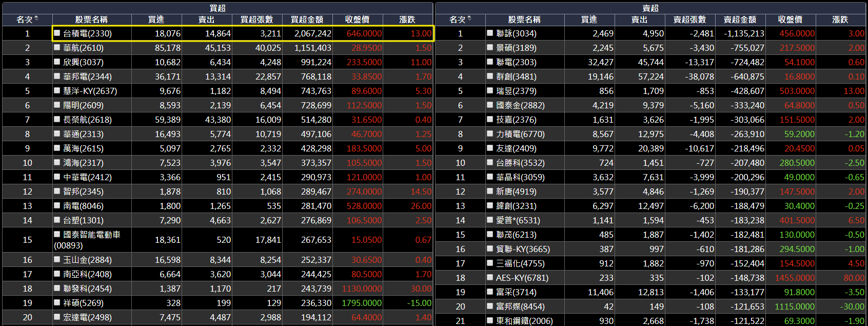This screenshot has width=868, height=326.
Task: Open stock 力積電(6770)
Action: click(x=520, y=134)
